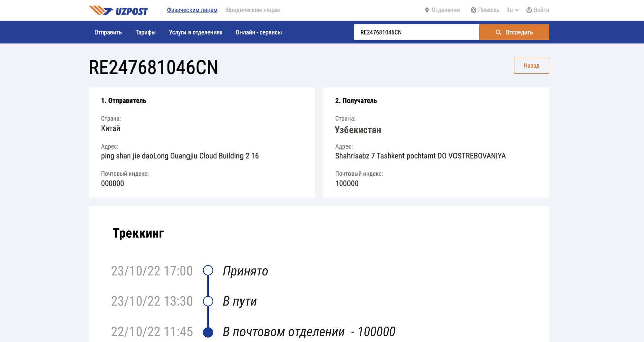Viewport: 644px width, 342px height.
Task: Open Онлайн - сервисы menu
Action: [259, 32]
